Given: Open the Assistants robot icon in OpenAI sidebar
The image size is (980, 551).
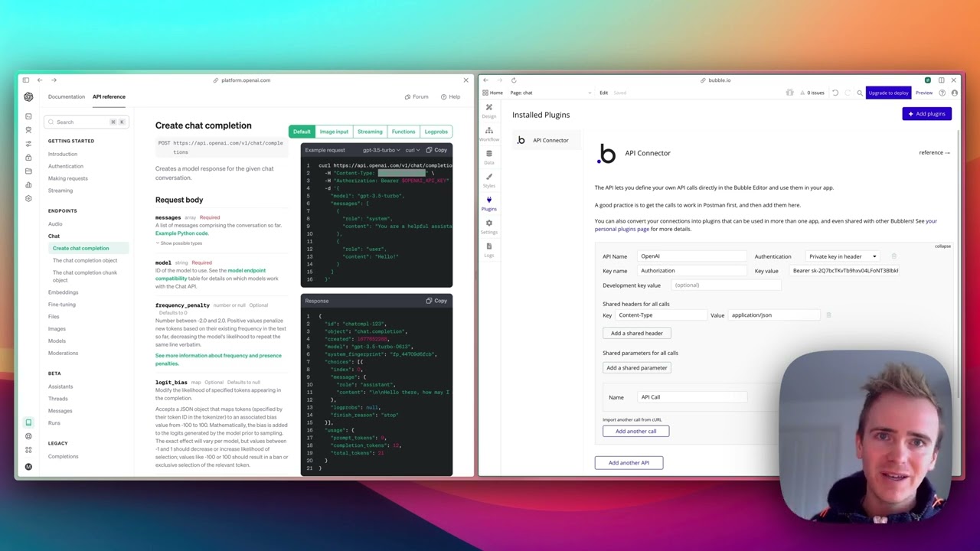Looking at the screenshot, I should (x=28, y=130).
